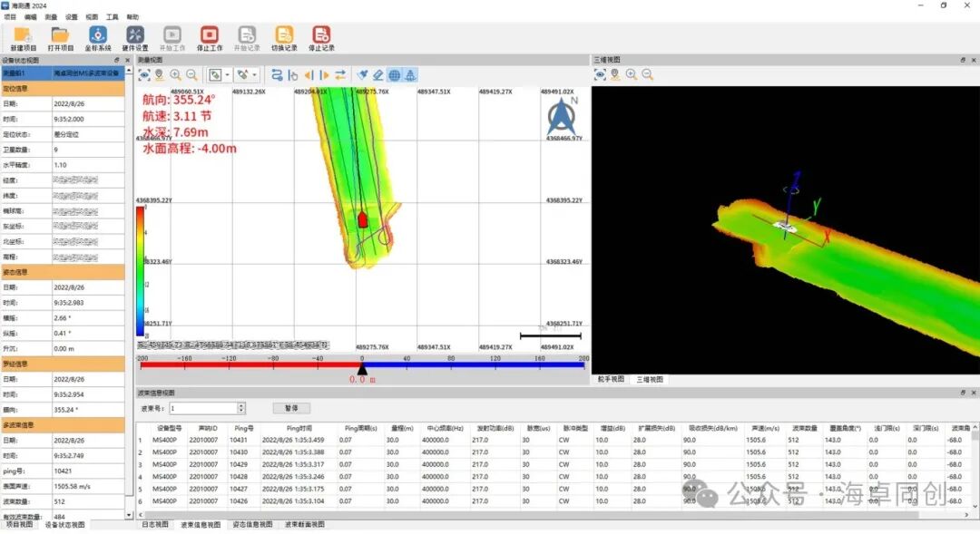Toggle the globe grid display button

pos(395,75)
